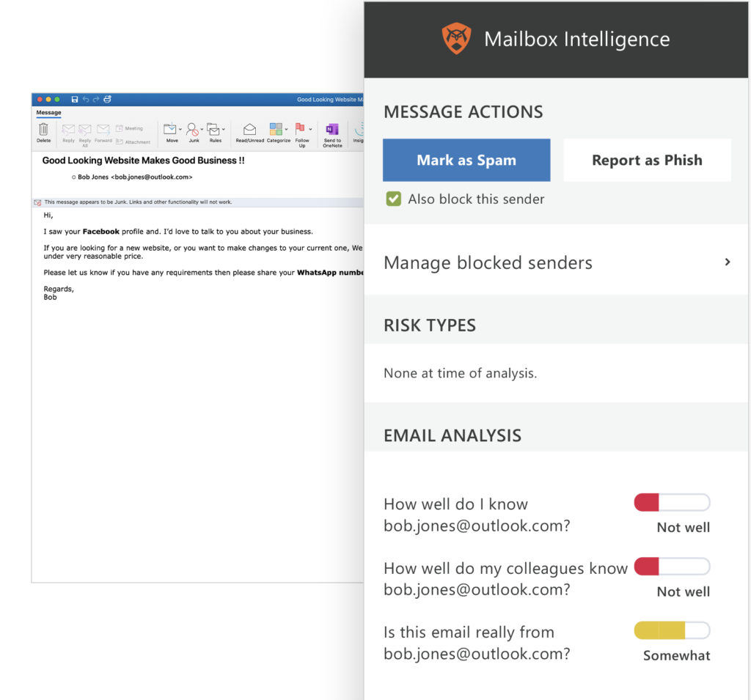Click the colleagues know indicator bar

[x=672, y=567]
